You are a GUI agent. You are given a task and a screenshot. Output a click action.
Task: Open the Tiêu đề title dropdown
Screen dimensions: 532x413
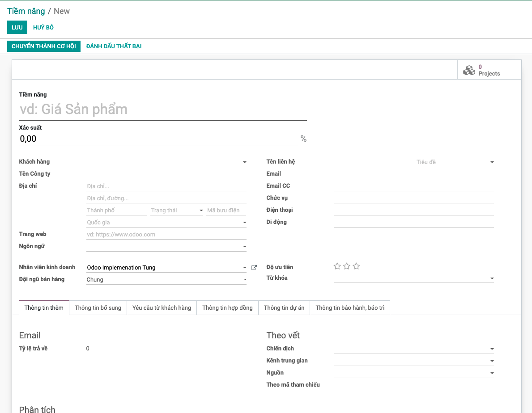pos(492,162)
